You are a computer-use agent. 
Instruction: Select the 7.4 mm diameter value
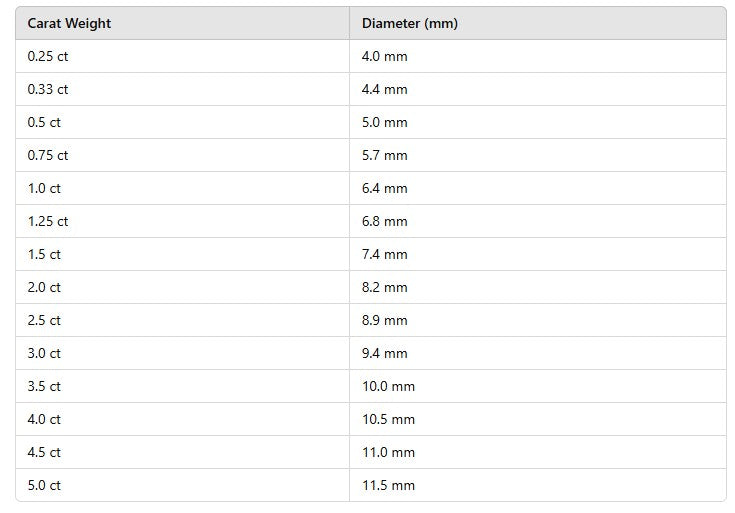(x=384, y=254)
